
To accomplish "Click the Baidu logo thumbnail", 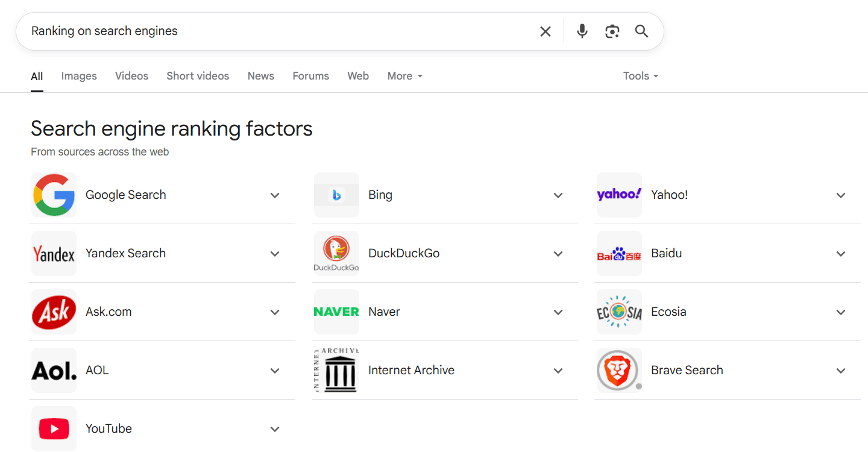I will (619, 254).
